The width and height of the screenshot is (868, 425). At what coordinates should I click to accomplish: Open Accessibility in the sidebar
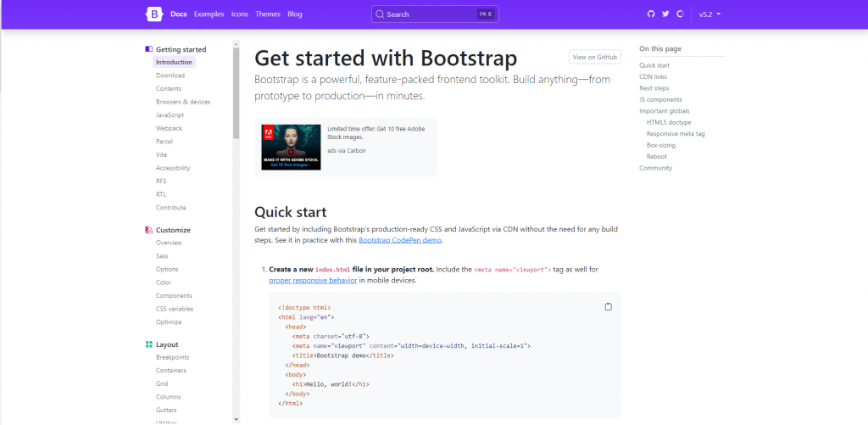pyautogui.click(x=173, y=168)
